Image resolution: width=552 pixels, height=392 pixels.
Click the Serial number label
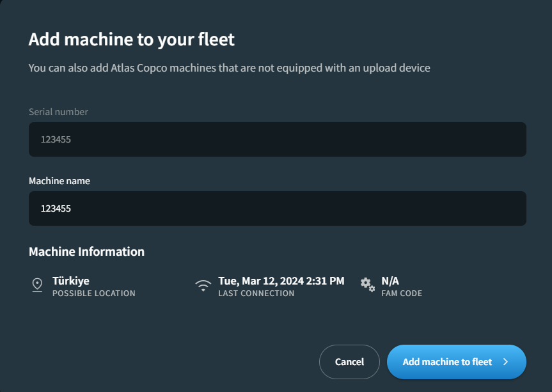[58, 112]
